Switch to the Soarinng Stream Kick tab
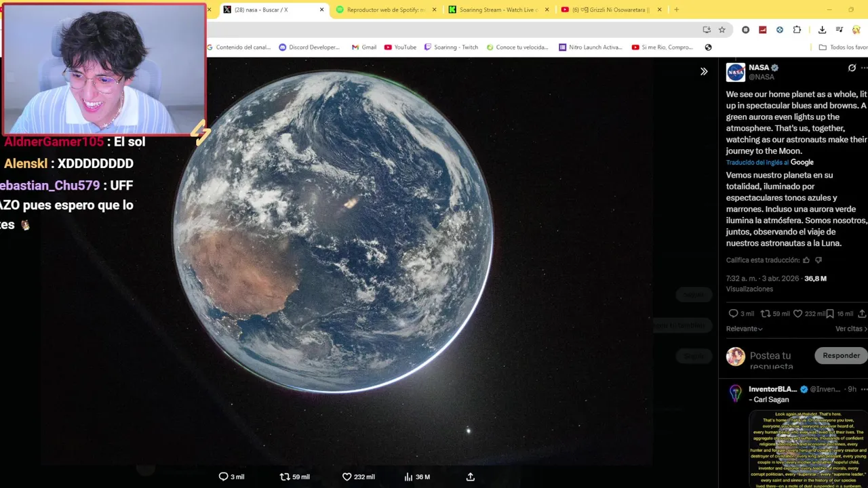Image resolution: width=868 pixels, height=488 pixels. coord(498,9)
